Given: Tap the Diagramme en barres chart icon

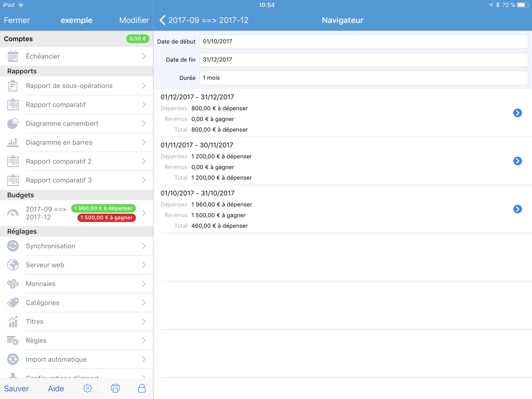Looking at the screenshot, I should click(x=13, y=142).
